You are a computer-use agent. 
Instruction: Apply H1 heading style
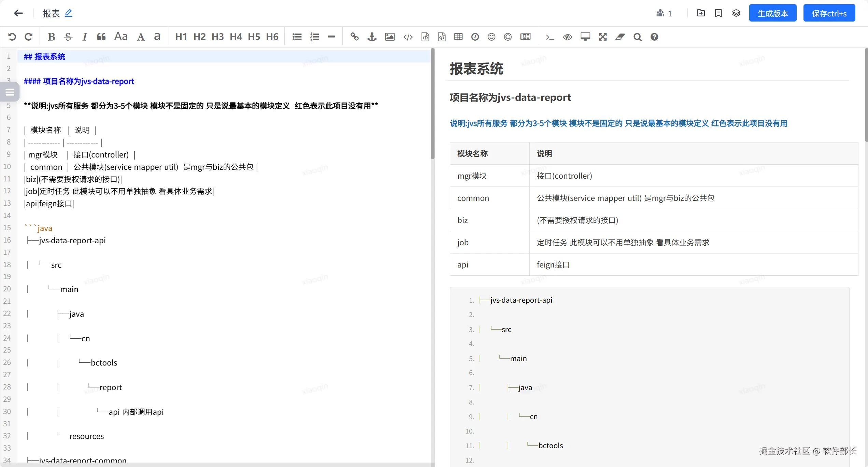coord(181,37)
